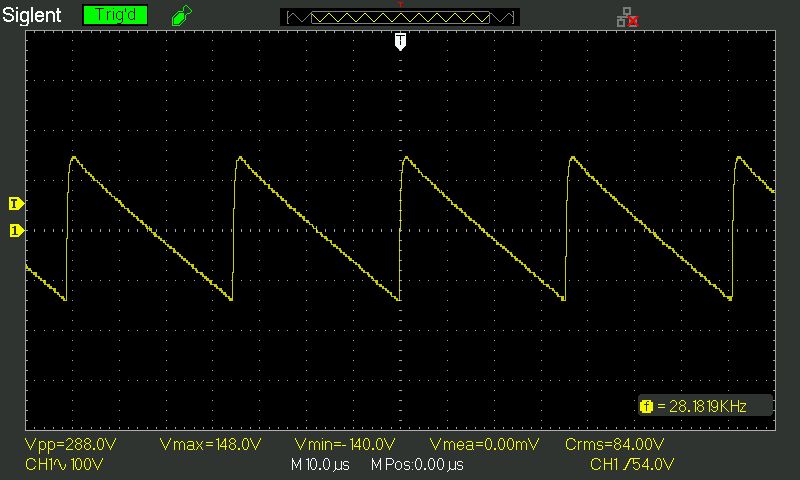The image size is (800, 480).
Task: Click the CH1 54.0V trigger level readout
Action: (632, 465)
